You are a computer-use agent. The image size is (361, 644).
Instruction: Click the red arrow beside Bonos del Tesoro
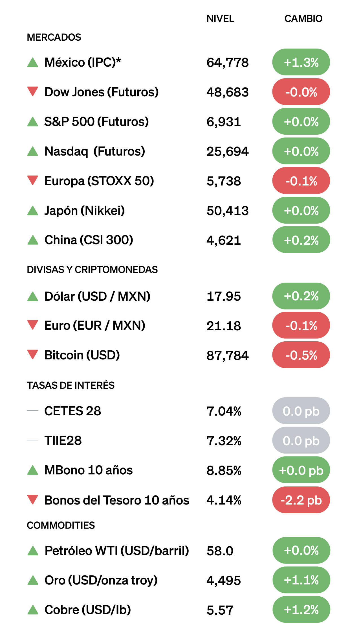click(x=33, y=499)
